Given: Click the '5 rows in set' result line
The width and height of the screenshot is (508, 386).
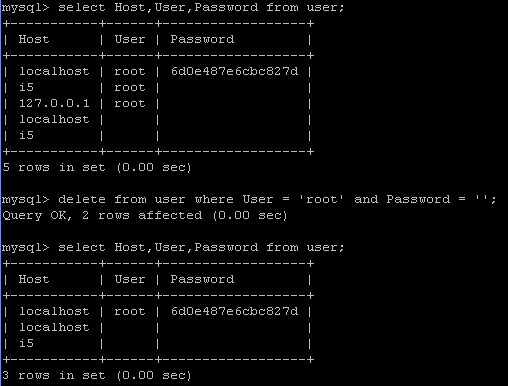Looking at the screenshot, I should click(97, 167).
